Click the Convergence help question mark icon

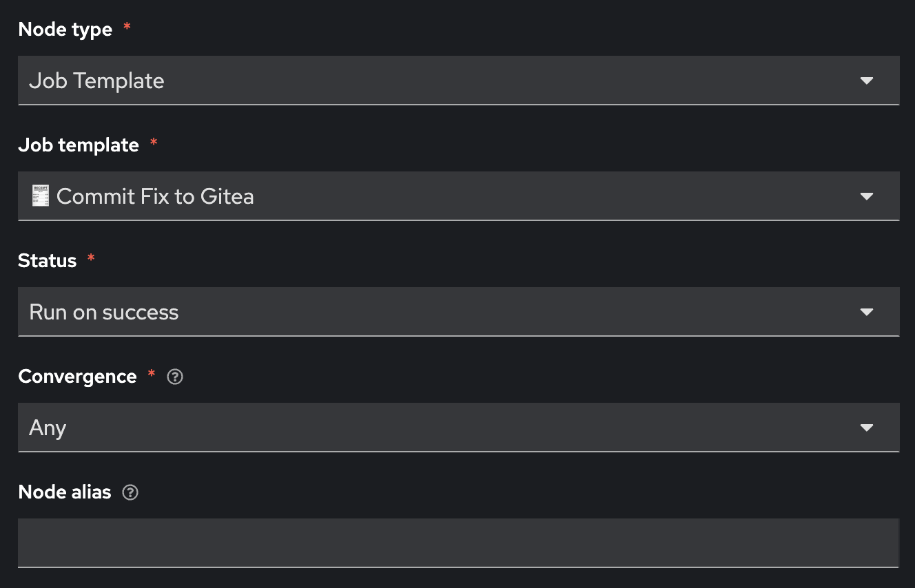175,377
